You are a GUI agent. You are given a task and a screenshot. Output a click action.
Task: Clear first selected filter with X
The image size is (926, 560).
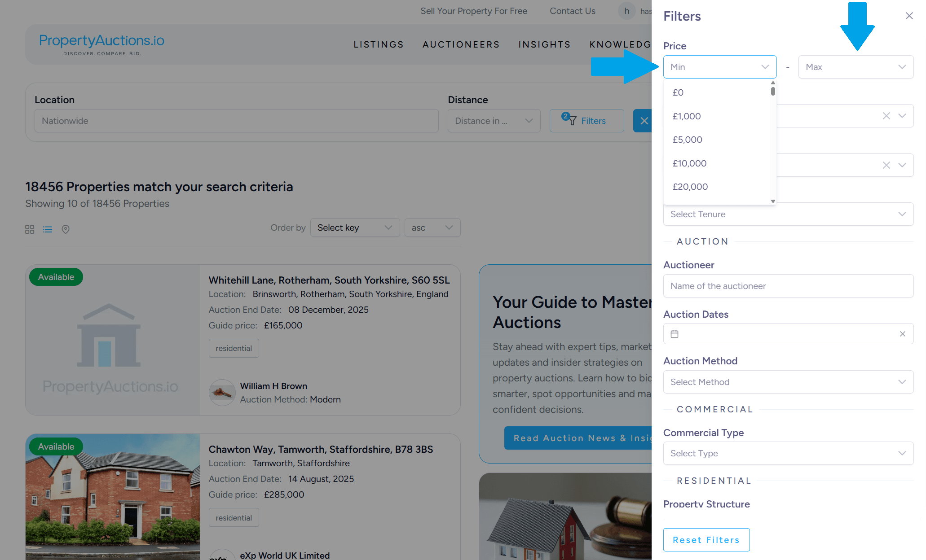coord(886,116)
